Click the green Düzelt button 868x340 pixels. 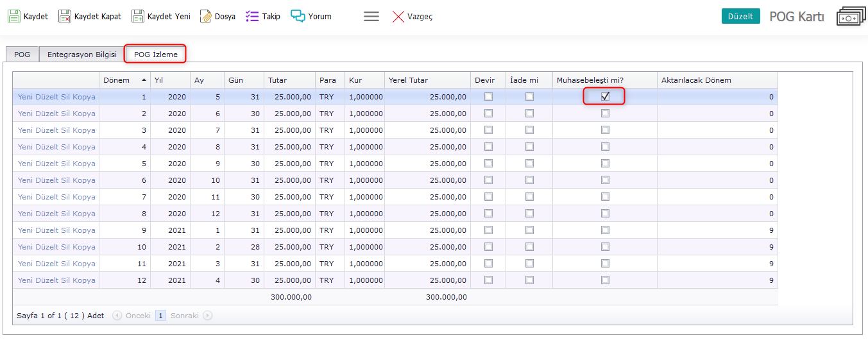pyautogui.click(x=740, y=16)
